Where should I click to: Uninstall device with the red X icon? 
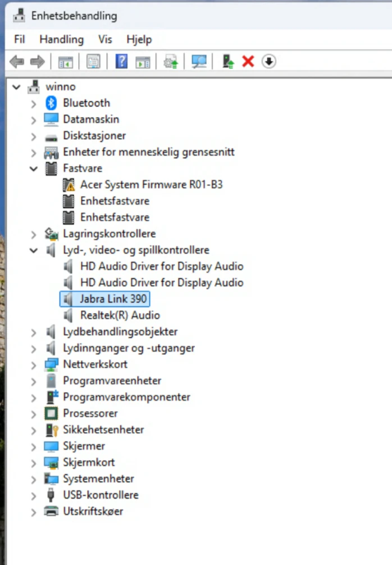click(248, 61)
